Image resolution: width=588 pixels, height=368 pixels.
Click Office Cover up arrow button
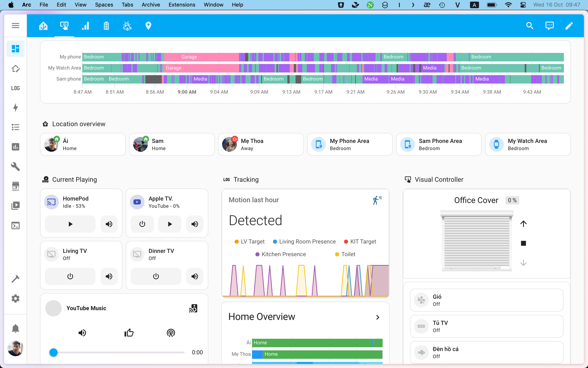point(524,224)
